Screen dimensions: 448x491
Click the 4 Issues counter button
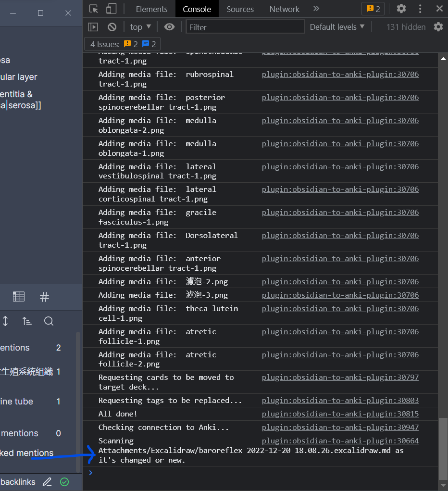122,44
